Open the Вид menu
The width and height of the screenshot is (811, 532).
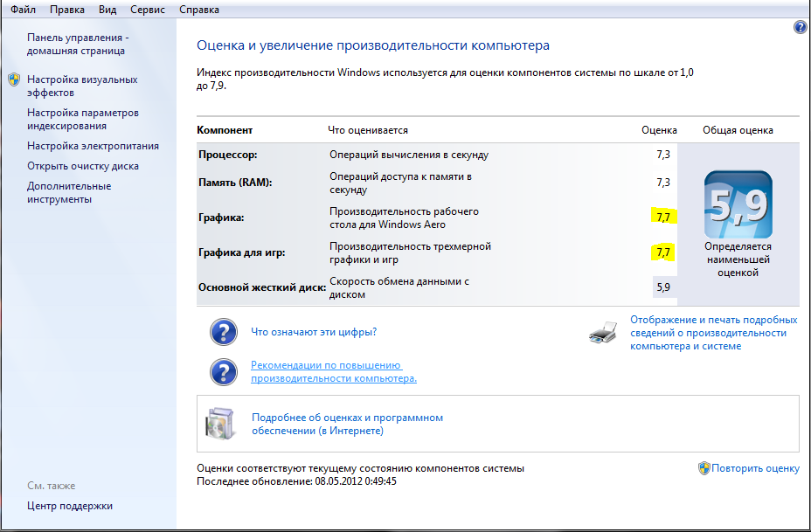(107, 10)
